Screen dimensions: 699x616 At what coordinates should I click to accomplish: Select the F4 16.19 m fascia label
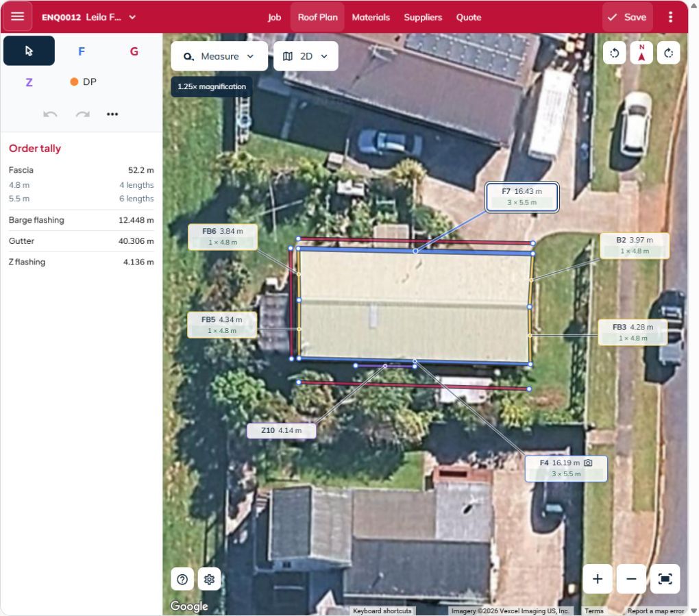coord(565,468)
